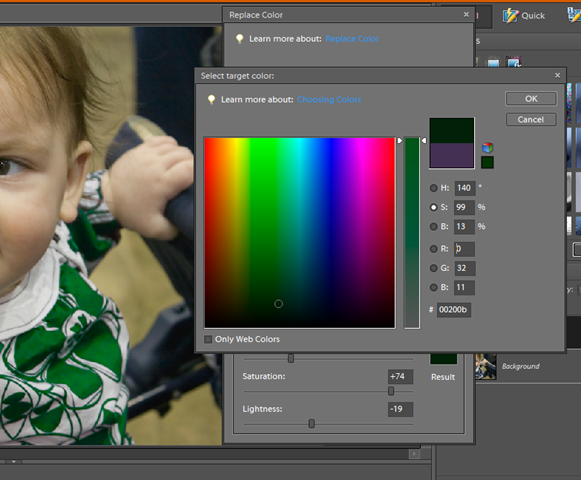The image size is (581, 480).
Task: Select the Background layer thumbnail
Action: tap(486, 367)
